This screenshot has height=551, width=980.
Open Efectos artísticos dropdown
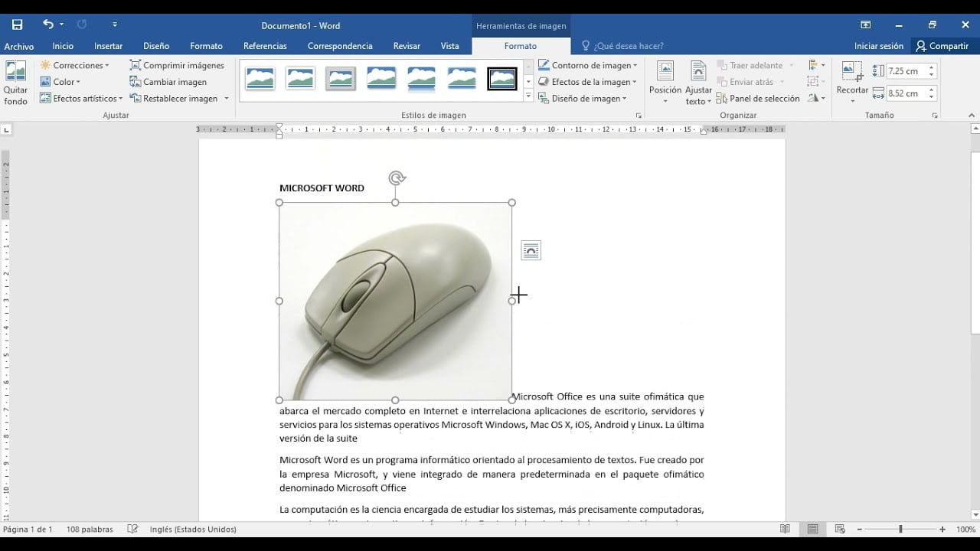(81, 98)
